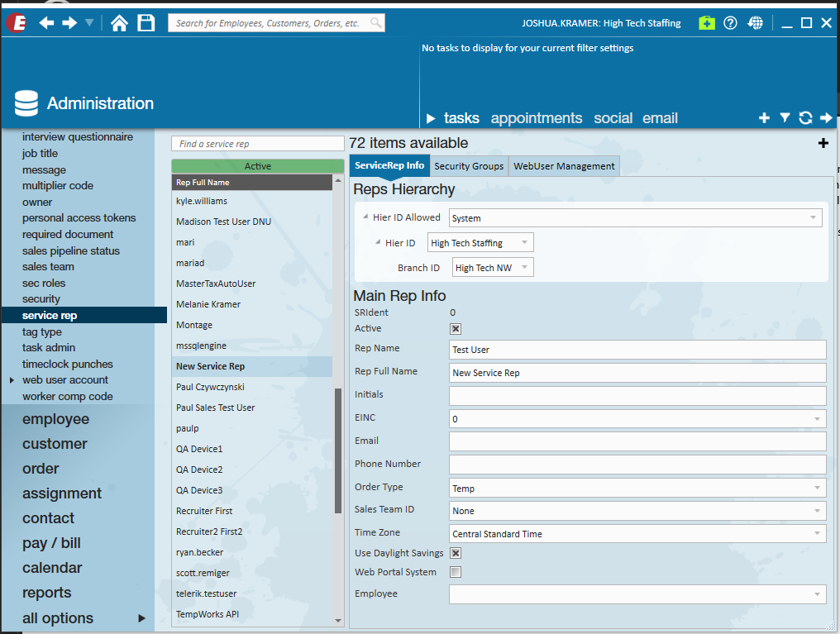Viewport: 840px width, 634px height.
Task: Open the reports section
Action: [46, 593]
